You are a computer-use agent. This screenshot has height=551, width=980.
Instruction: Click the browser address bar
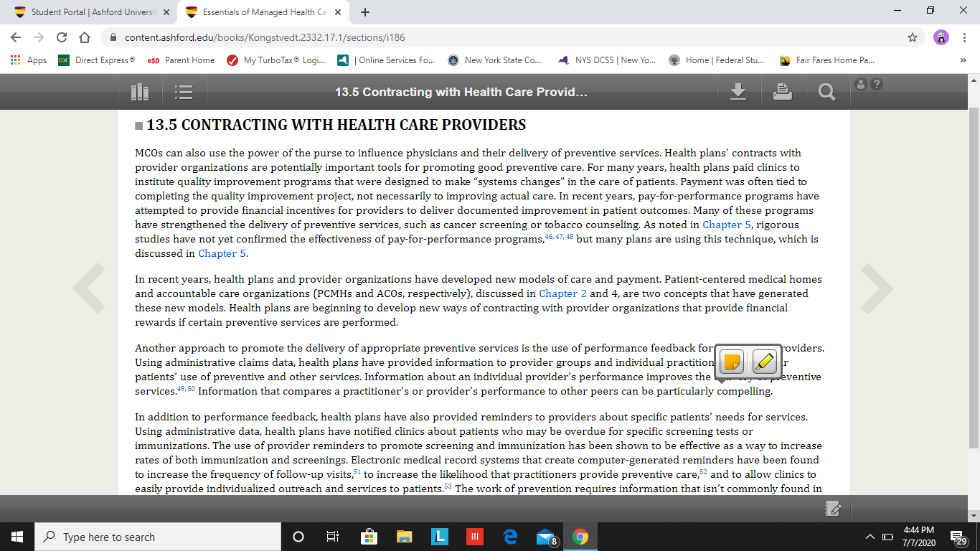point(502,37)
